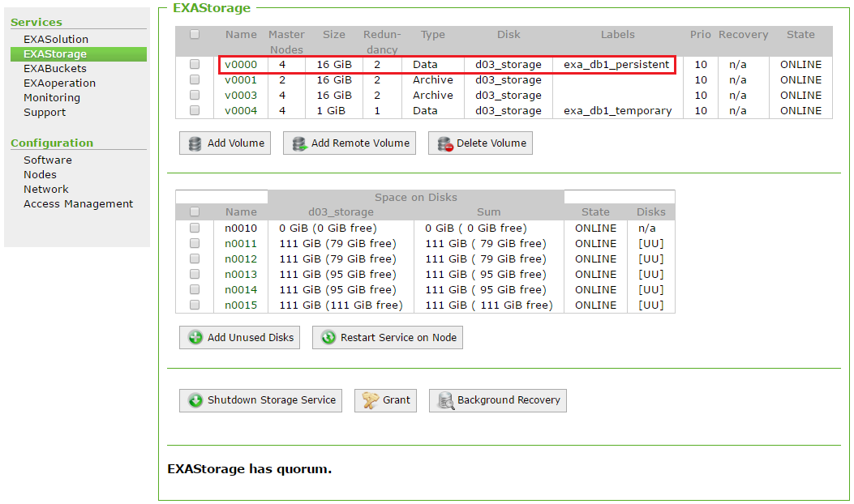Check the box beside node n0011
The width and height of the screenshot is (854, 504).
pos(195,243)
